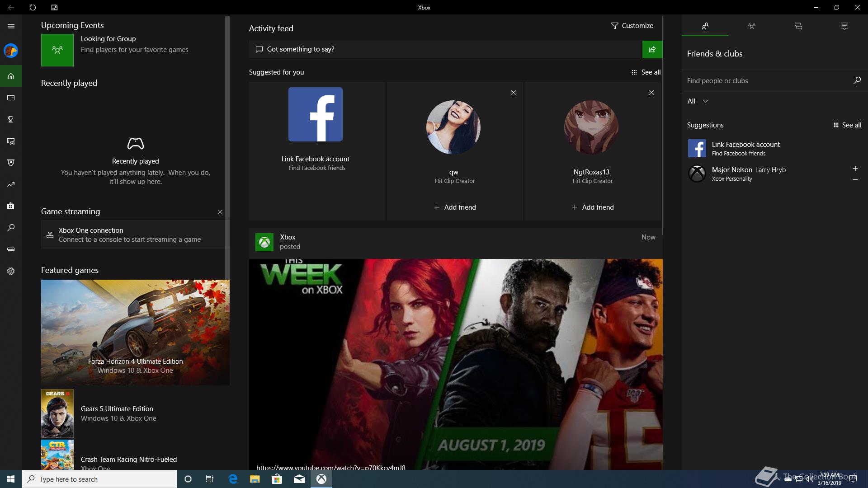Close the Game streaming section
The height and width of the screenshot is (488, 868).
(220, 212)
